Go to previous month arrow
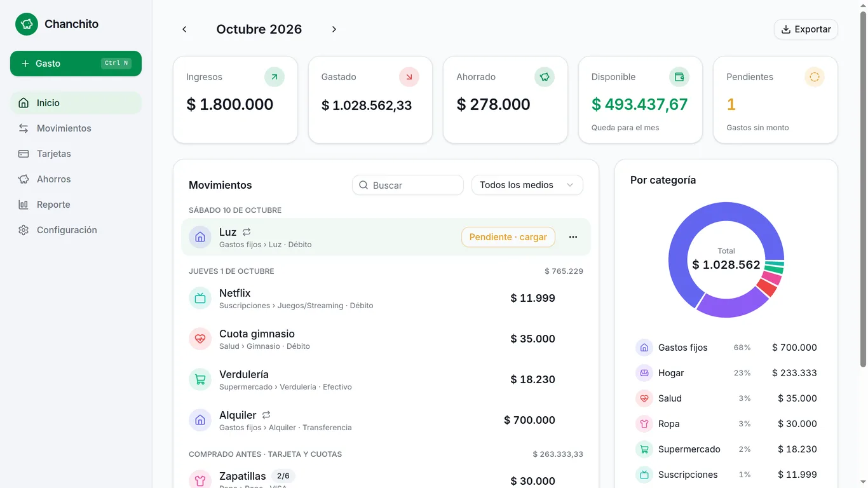Viewport: 868px width, 488px height. tap(184, 29)
